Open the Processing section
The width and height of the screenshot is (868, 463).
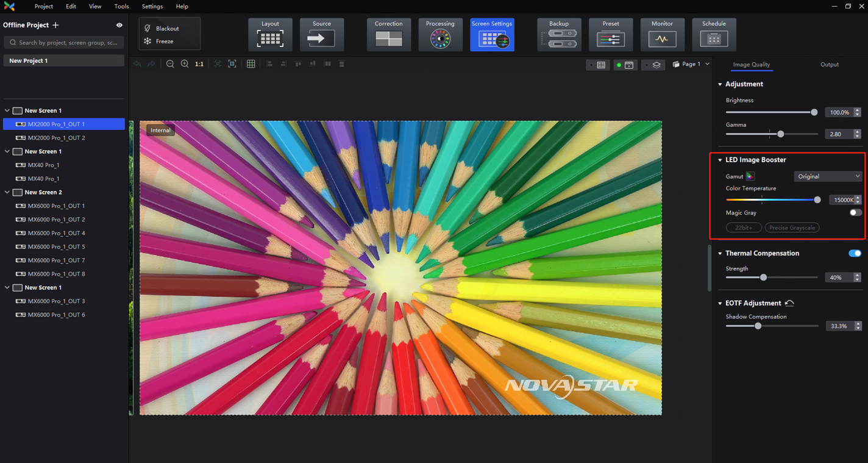pyautogui.click(x=440, y=34)
